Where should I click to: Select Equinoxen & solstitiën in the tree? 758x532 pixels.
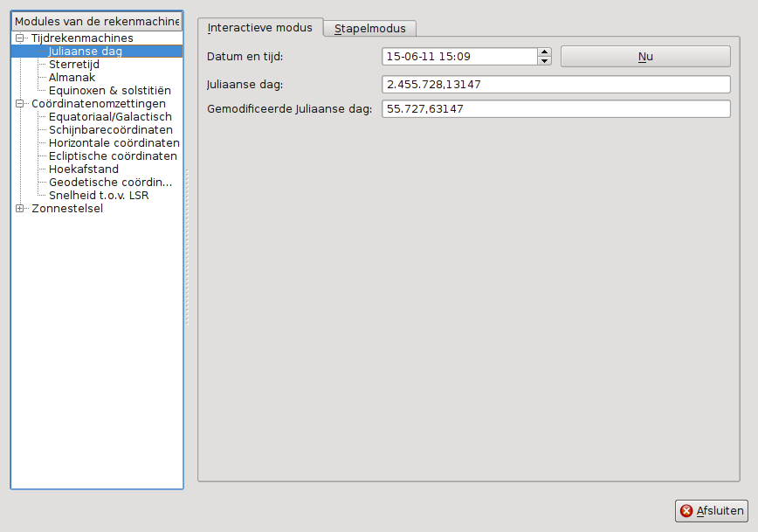tap(109, 91)
